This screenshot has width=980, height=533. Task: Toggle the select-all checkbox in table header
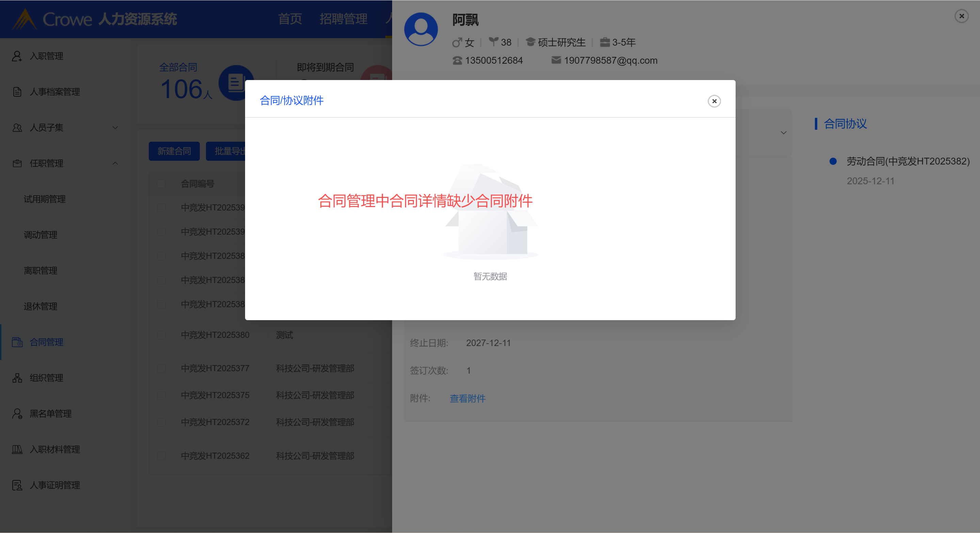(x=161, y=184)
